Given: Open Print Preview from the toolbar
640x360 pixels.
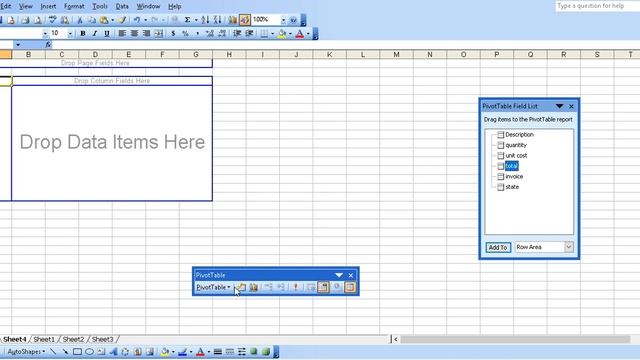Looking at the screenshot, I should pos(38,20).
